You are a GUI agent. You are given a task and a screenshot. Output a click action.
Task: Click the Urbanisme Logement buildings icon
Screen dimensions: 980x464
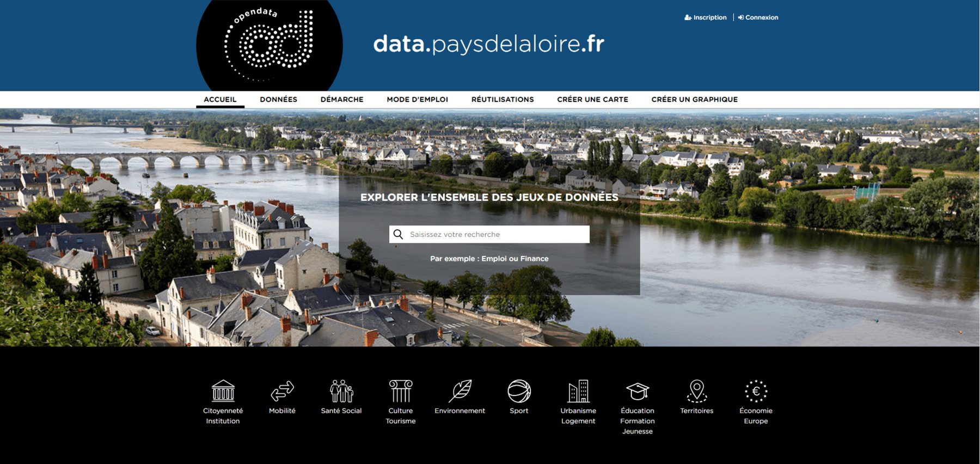[x=578, y=391]
